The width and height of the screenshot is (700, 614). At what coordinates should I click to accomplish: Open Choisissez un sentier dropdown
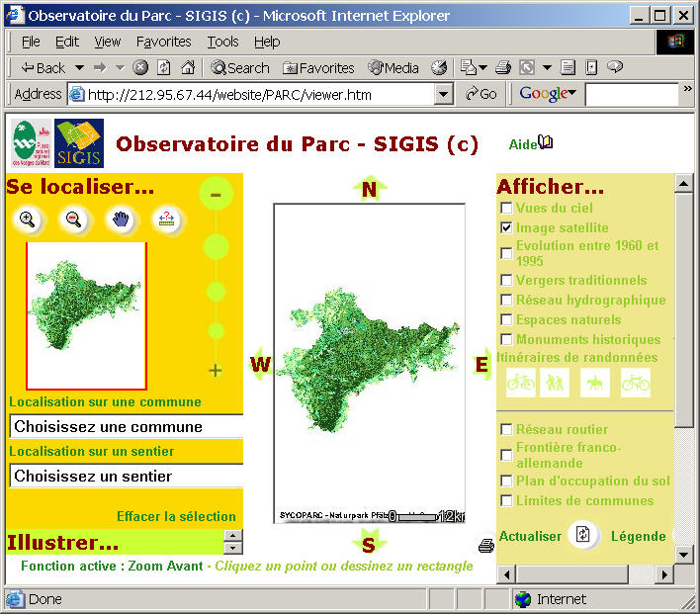click(127, 476)
